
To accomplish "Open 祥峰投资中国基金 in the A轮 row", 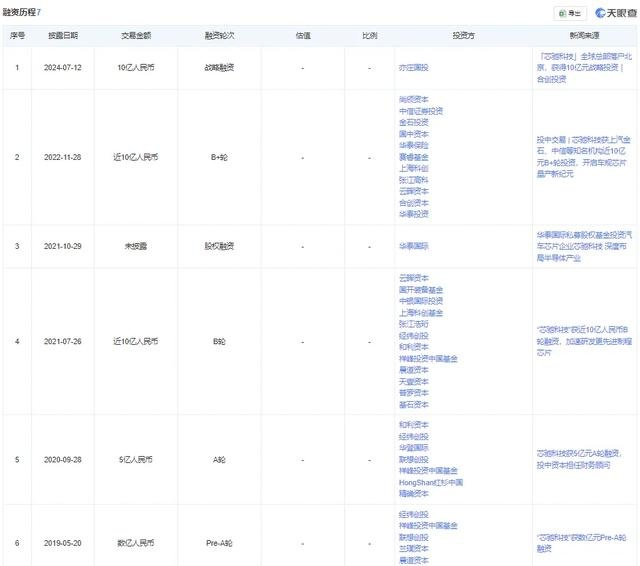I will point(428,471).
